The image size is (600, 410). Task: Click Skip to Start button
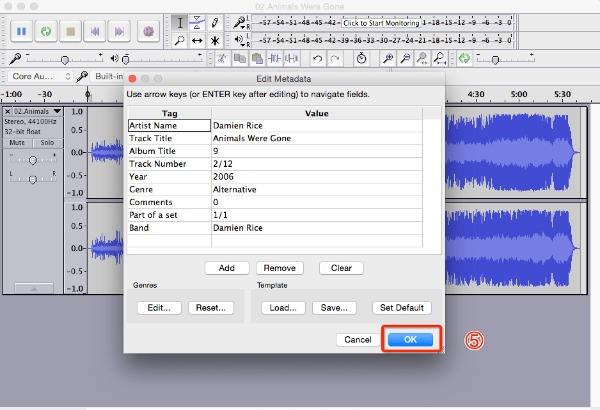[x=95, y=31]
